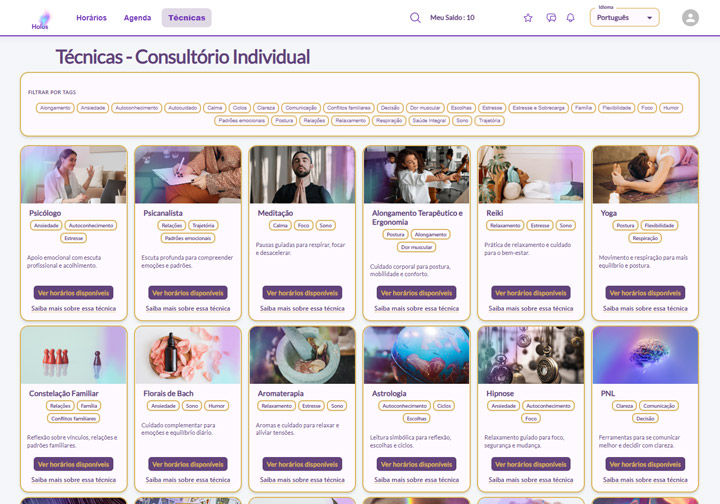Click the Flexibilidade tag on Yoga card
The width and height of the screenshot is (720, 504).
[x=659, y=225]
